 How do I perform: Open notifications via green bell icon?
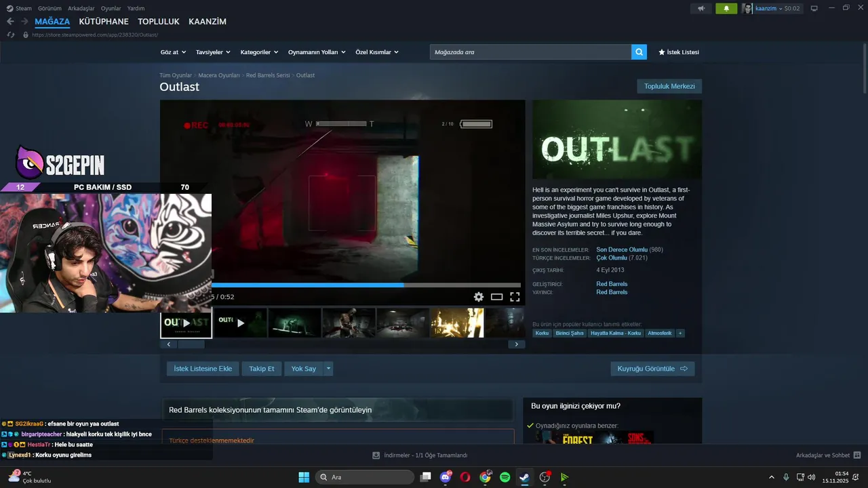(726, 8)
